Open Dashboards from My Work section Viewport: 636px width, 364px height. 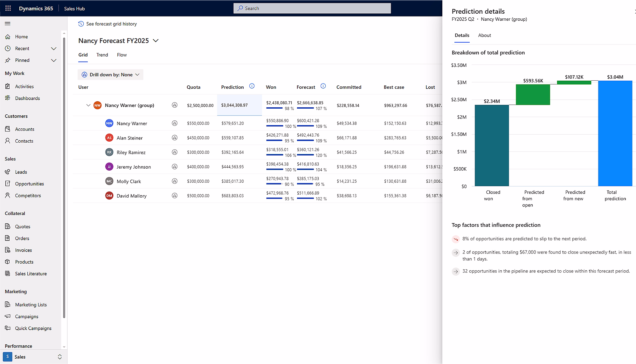point(27,98)
